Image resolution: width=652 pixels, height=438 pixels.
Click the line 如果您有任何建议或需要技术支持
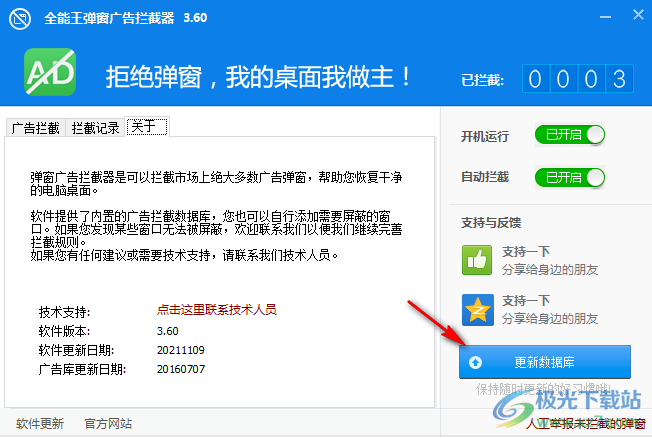[x=185, y=255]
